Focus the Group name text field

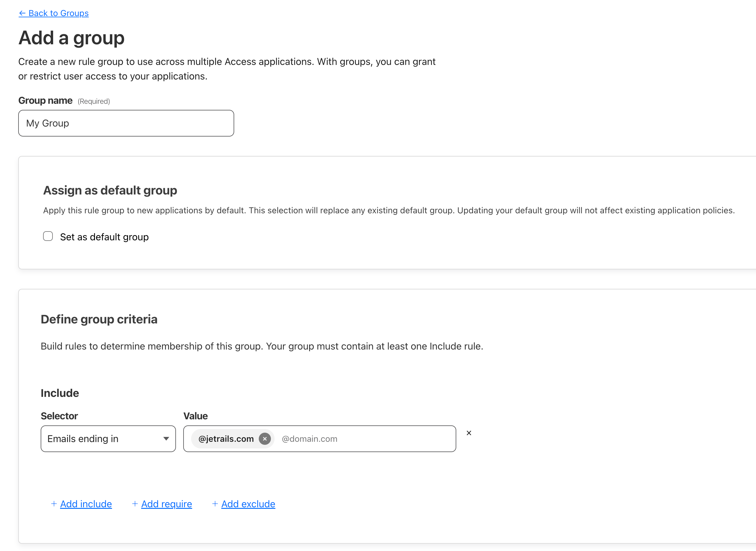126,123
